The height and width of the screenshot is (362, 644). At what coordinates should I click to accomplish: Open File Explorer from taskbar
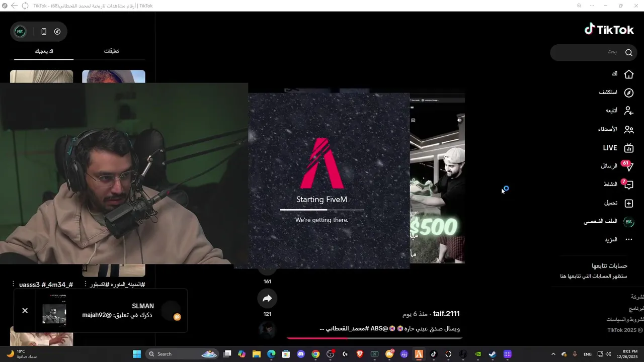point(257,354)
